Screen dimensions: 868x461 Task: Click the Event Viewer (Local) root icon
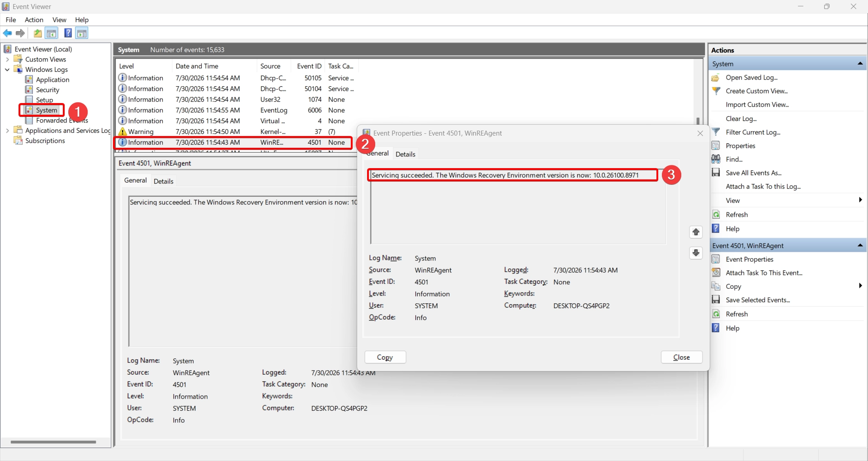(8, 49)
